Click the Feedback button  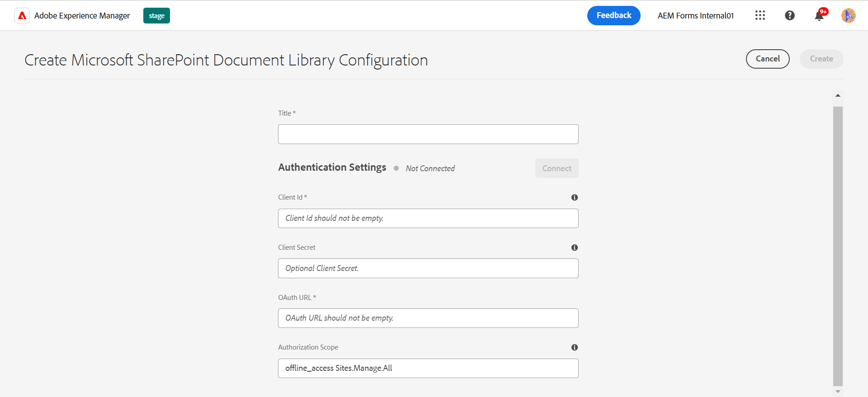pyautogui.click(x=613, y=16)
